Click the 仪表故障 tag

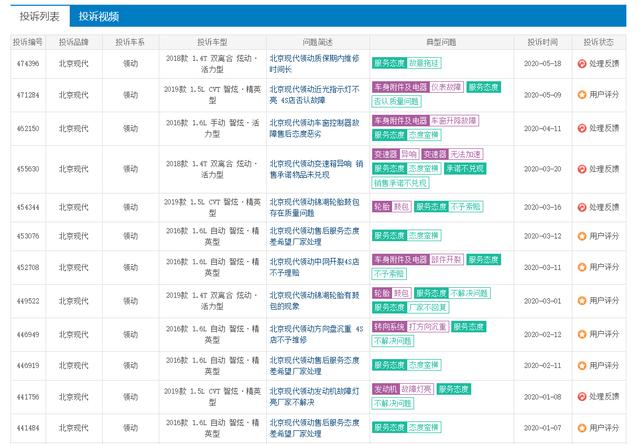[447, 87]
